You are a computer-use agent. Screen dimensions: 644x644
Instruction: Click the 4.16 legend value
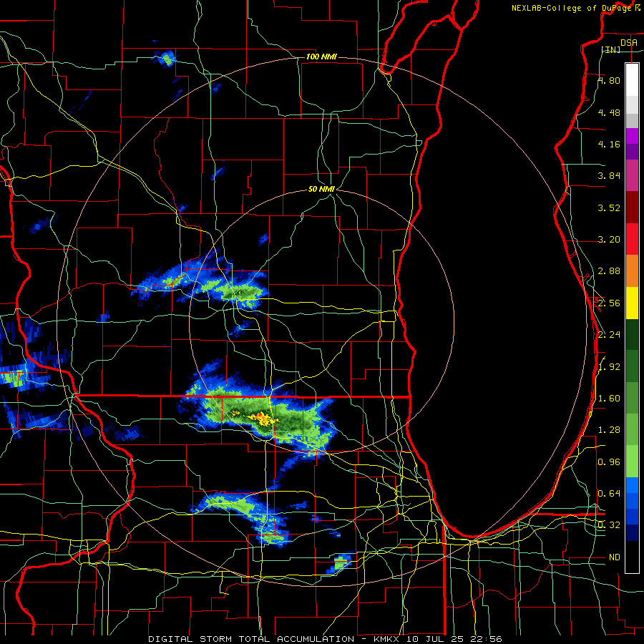tap(609, 144)
